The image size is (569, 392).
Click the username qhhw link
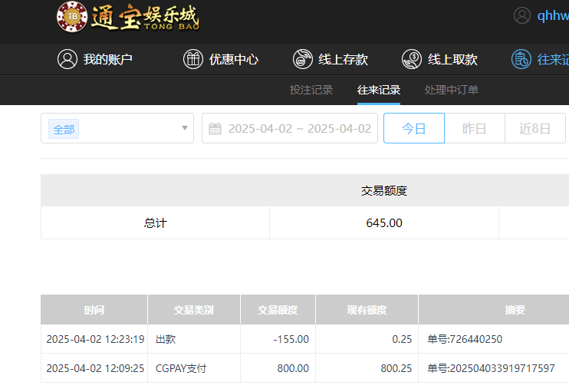[552, 16]
